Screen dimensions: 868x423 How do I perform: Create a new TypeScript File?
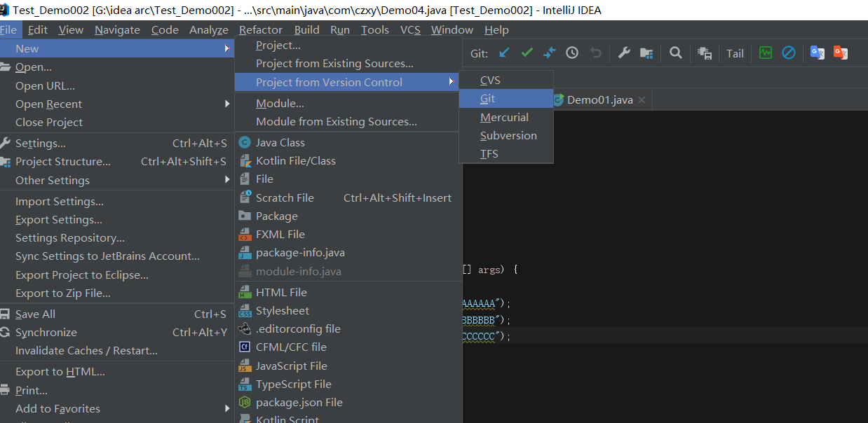point(347,384)
